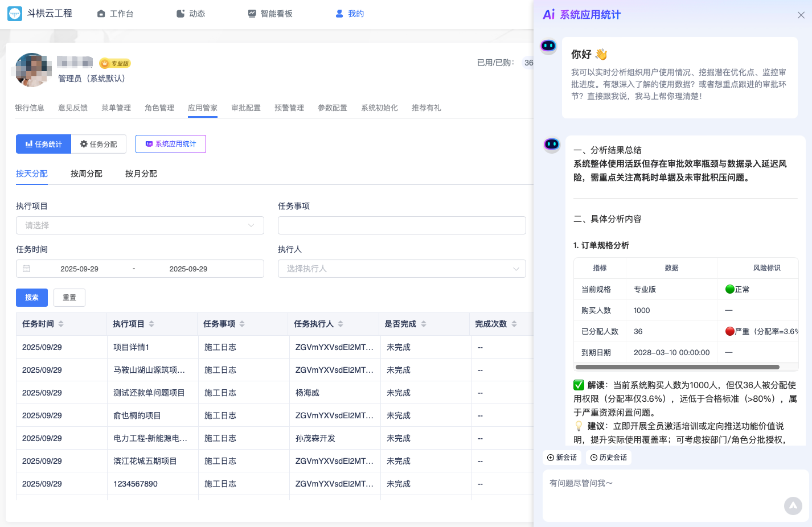
Task: Select the 按月分配 tab
Action: click(141, 174)
